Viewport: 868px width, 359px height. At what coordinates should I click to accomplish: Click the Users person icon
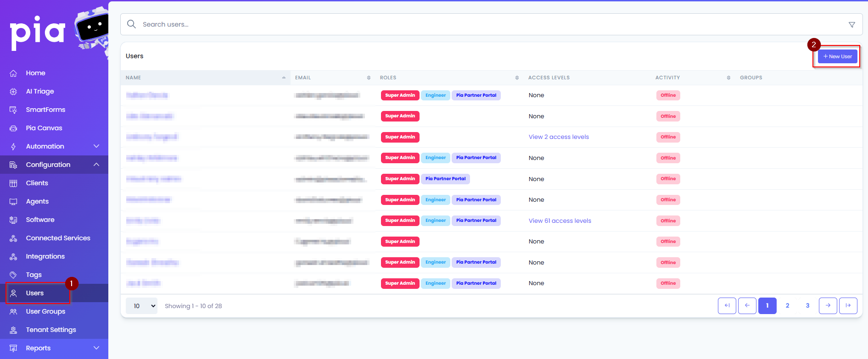pyautogui.click(x=13, y=293)
